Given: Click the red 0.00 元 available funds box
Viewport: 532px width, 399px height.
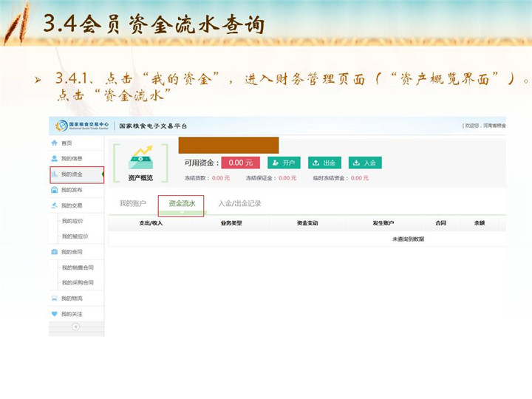Looking at the screenshot, I should coord(241,163).
